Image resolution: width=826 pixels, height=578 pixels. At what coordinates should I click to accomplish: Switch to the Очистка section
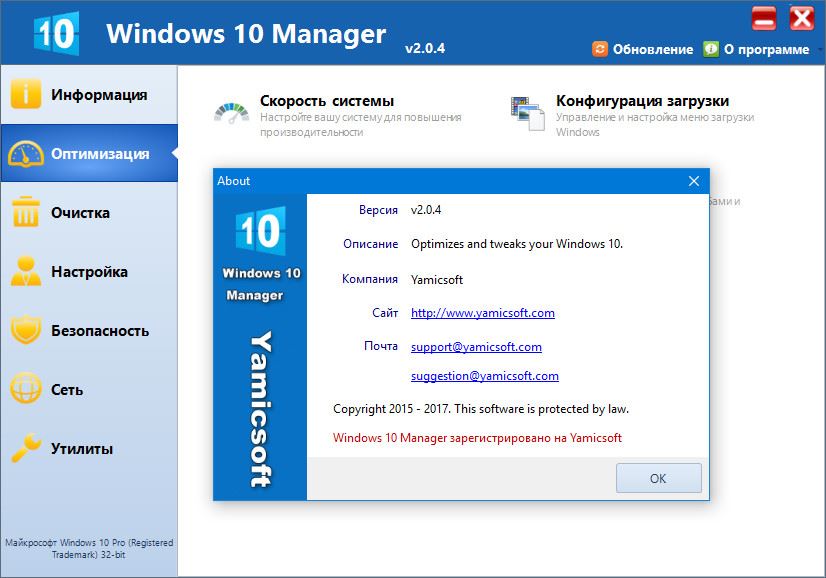pos(89,212)
